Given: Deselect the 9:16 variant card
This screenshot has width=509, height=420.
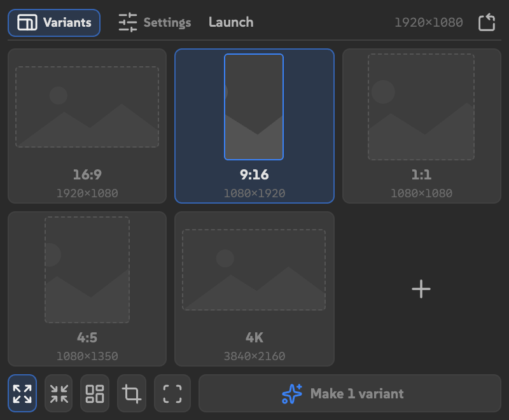Looking at the screenshot, I should (254, 126).
